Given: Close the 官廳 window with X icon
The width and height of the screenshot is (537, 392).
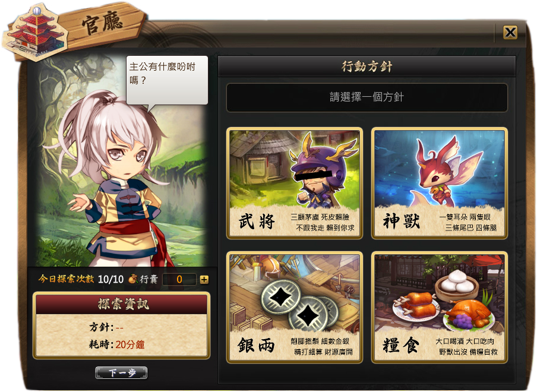Looking at the screenshot, I should pyautogui.click(x=510, y=33).
